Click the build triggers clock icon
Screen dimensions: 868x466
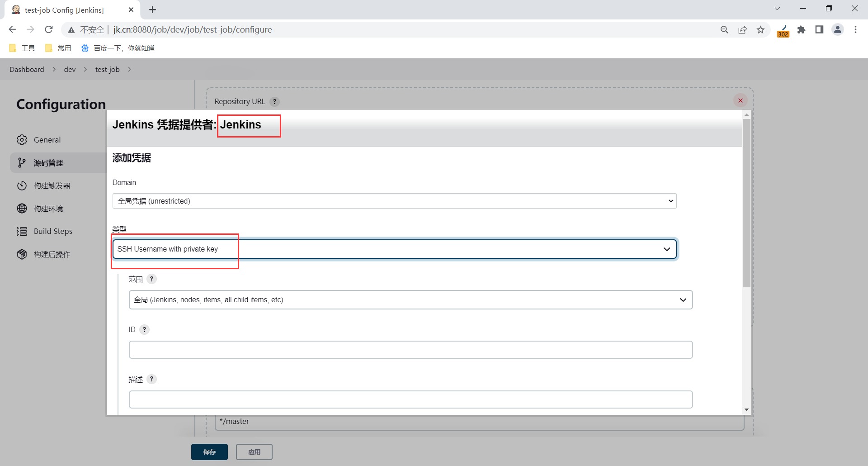pyautogui.click(x=22, y=185)
